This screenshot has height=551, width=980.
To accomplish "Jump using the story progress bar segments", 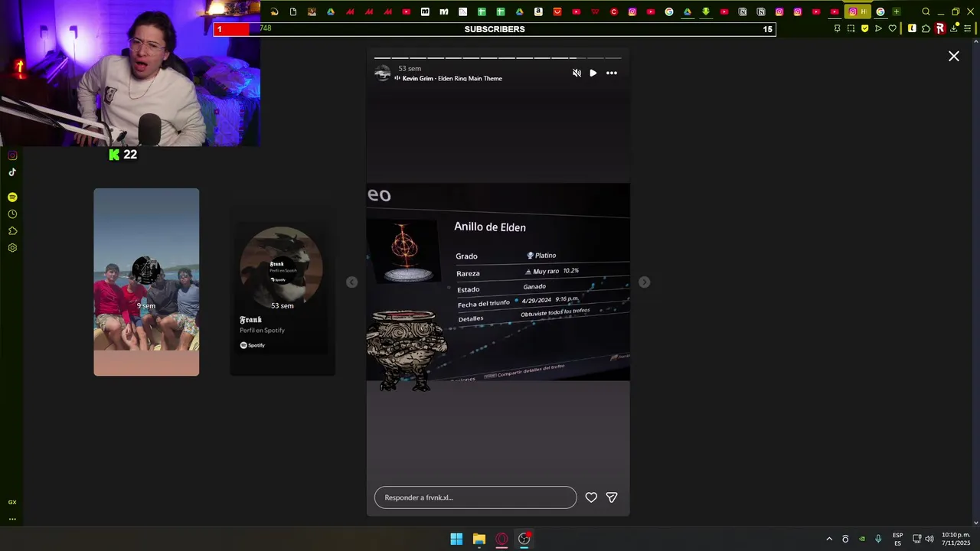I will (x=498, y=57).
